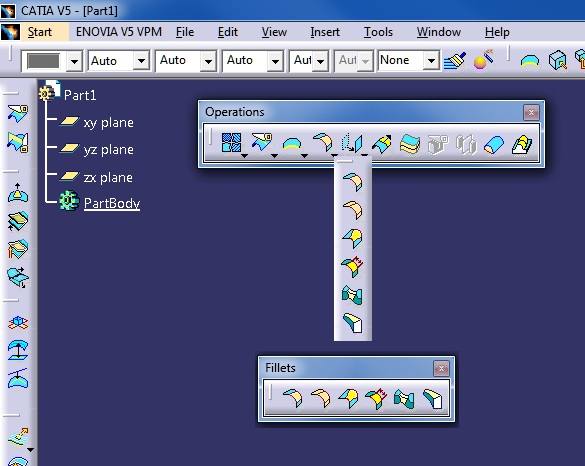Open the ENOVIA V5 VPM menu
The height and width of the screenshot is (466, 585).
tap(119, 32)
